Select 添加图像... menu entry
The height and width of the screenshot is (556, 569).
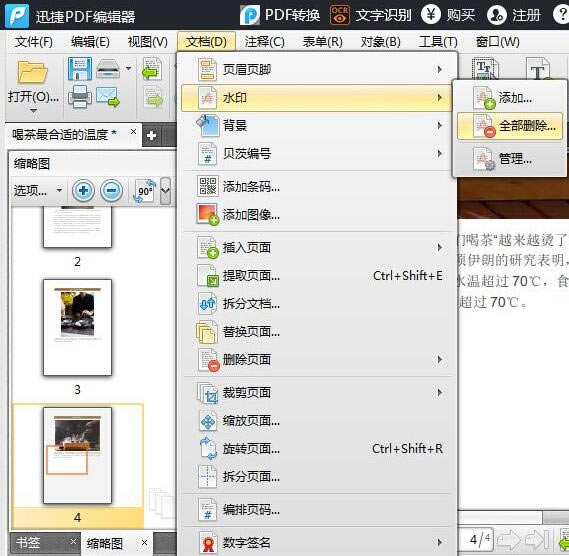coord(317,215)
